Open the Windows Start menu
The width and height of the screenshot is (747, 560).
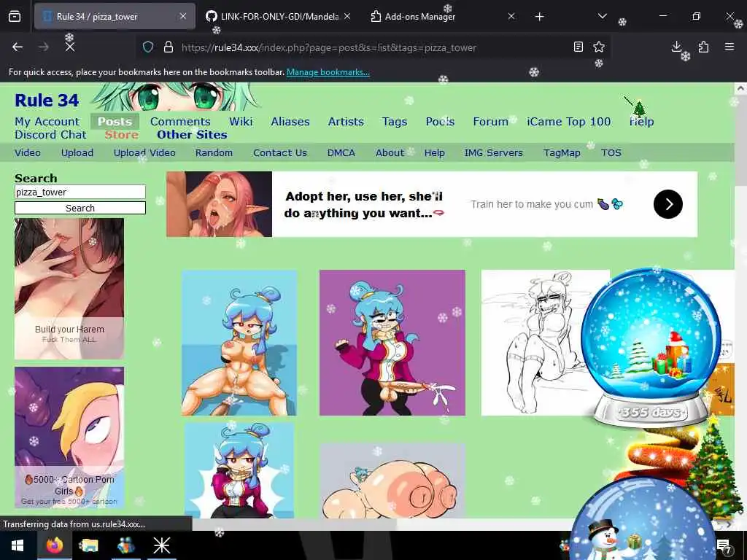(18, 545)
